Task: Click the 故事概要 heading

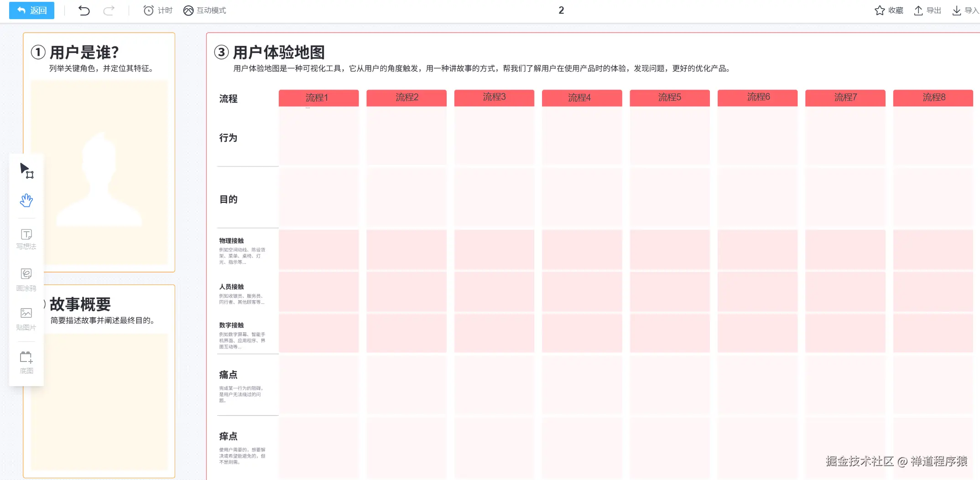Action: (x=80, y=304)
